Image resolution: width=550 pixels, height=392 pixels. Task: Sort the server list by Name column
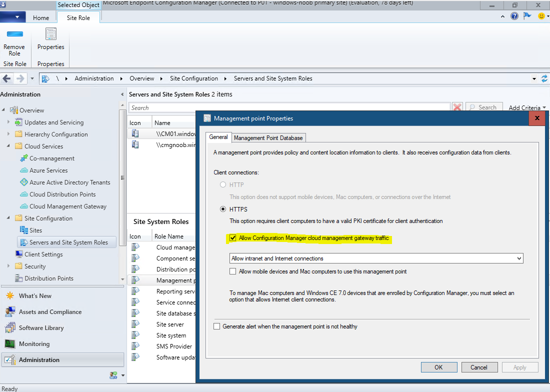pos(174,122)
